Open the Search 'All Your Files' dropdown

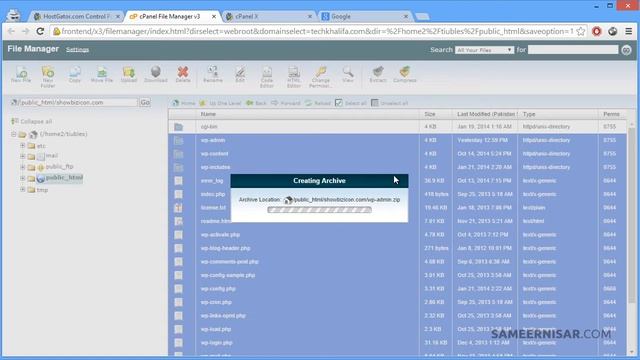click(484, 50)
